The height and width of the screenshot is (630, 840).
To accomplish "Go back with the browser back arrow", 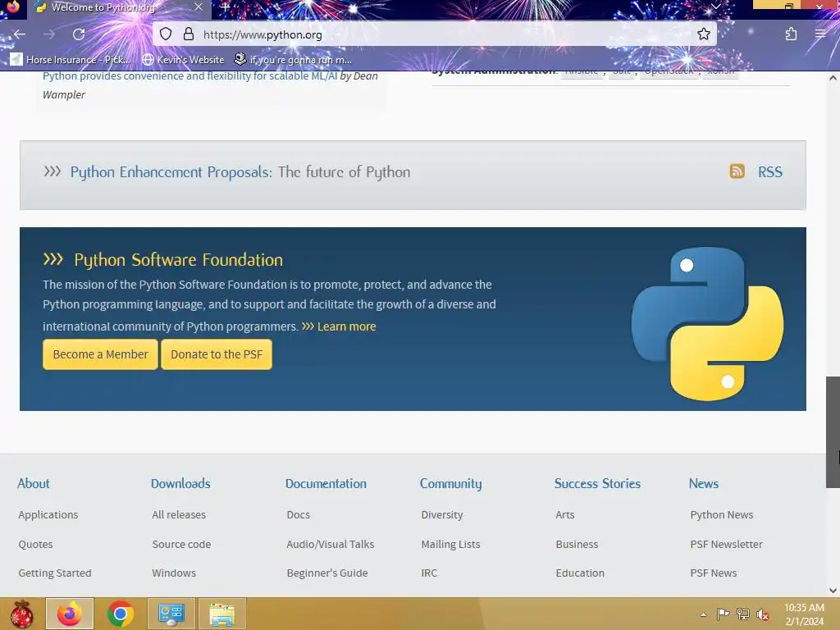I will [20, 34].
